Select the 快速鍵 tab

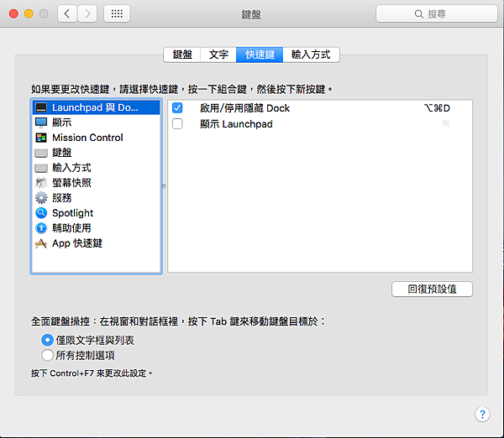tap(260, 55)
